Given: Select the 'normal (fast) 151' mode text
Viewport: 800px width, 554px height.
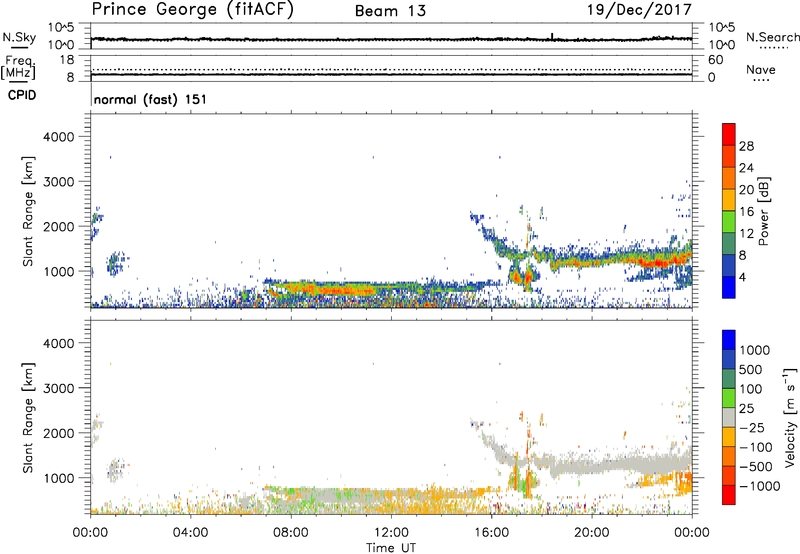Looking at the screenshot, I should coord(150,99).
